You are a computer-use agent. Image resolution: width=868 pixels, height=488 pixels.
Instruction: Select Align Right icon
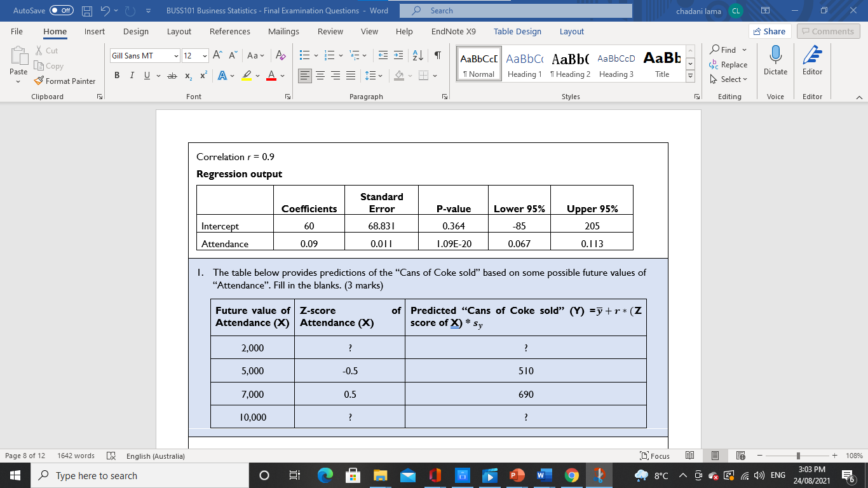tap(335, 76)
